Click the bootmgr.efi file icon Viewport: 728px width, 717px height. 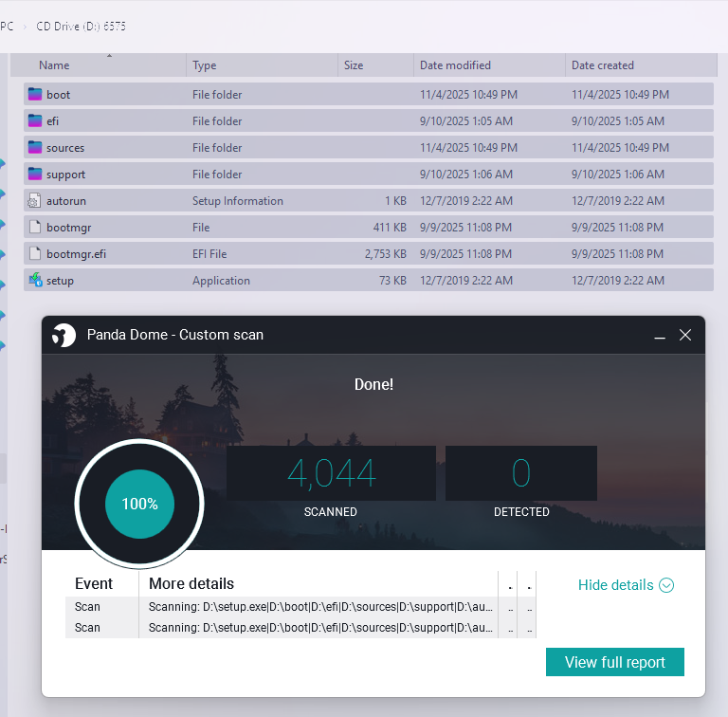(35, 253)
